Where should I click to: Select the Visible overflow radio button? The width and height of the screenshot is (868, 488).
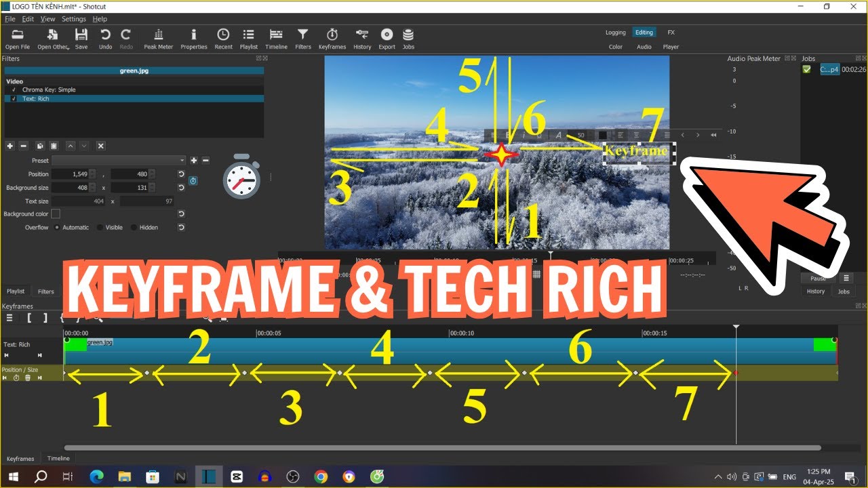point(100,228)
